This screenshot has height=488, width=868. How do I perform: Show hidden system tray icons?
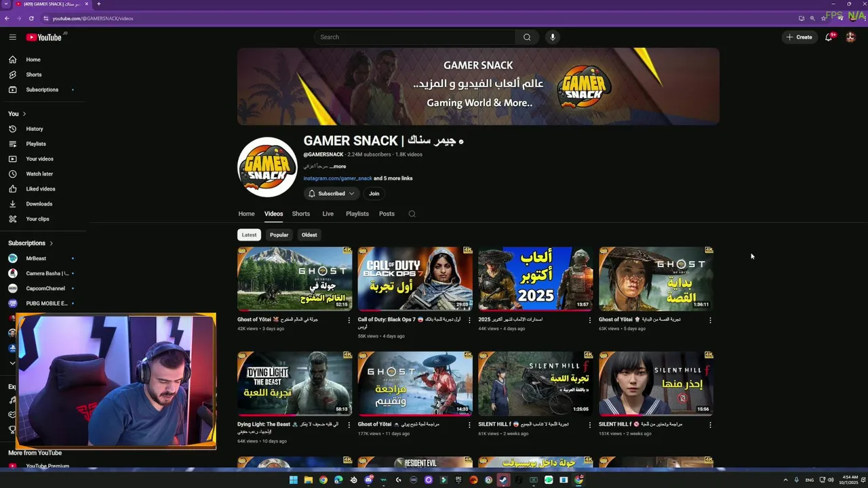point(786,480)
